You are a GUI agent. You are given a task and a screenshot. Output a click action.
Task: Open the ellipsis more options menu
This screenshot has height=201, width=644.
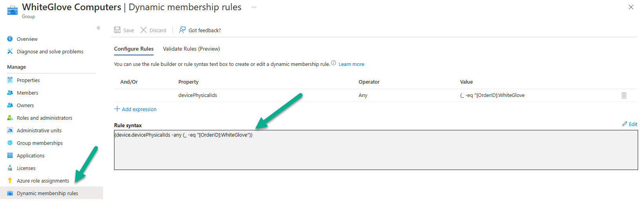pyautogui.click(x=254, y=7)
